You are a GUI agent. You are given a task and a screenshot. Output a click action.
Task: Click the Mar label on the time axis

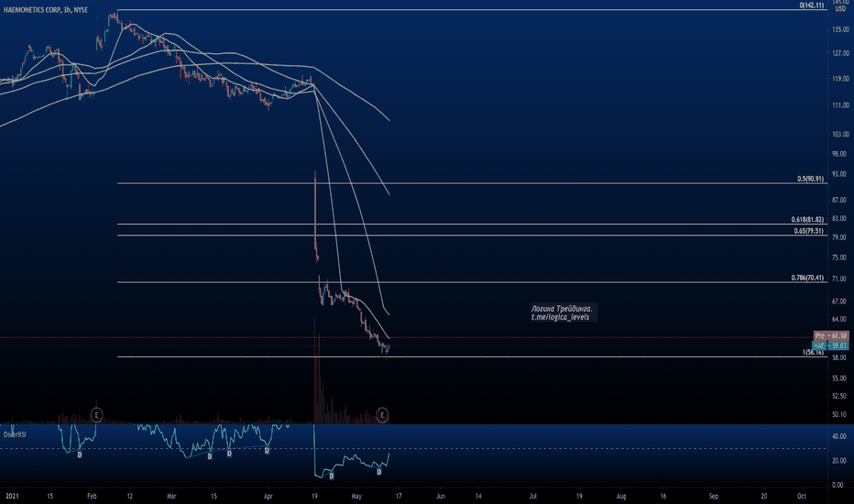pos(171,497)
